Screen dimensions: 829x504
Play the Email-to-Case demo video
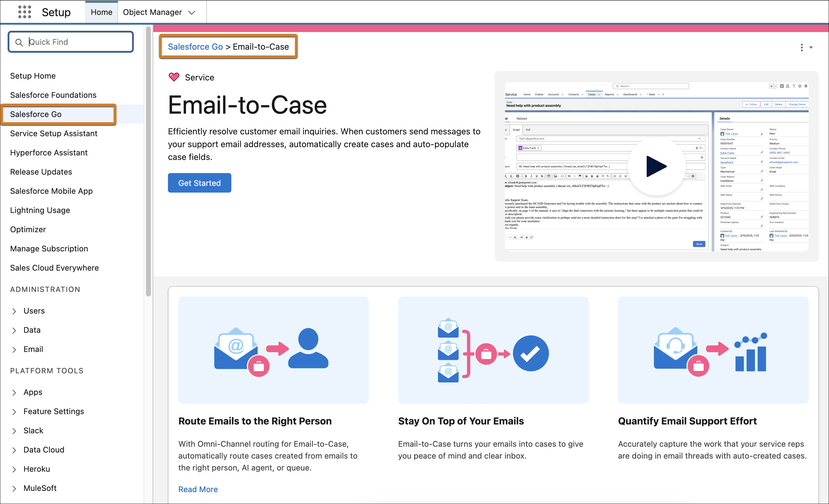point(656,166)
